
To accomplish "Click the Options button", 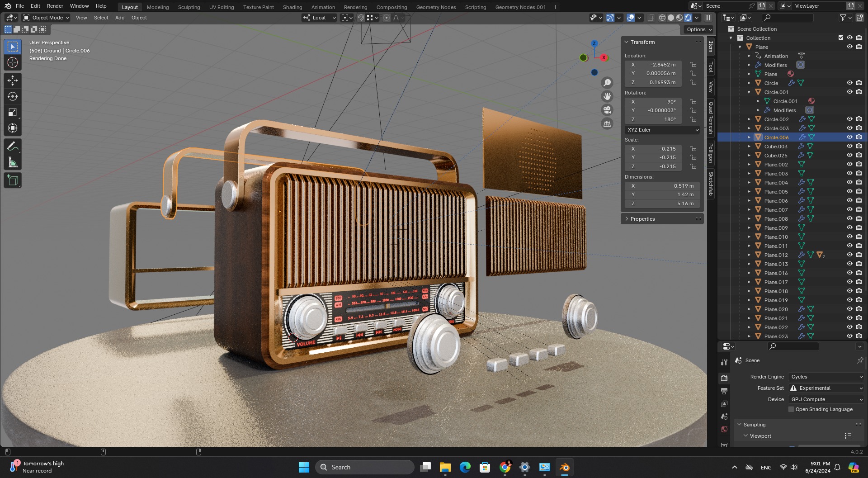I will click(699, 29).
